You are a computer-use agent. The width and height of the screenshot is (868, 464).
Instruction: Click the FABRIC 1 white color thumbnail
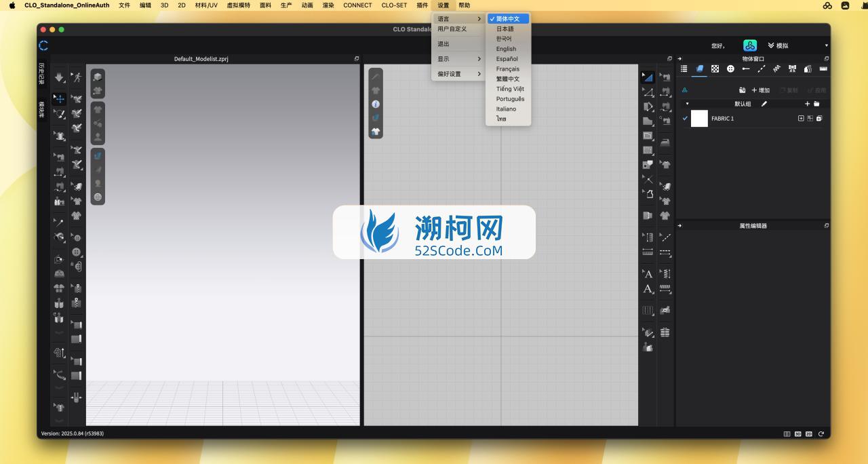699,119
